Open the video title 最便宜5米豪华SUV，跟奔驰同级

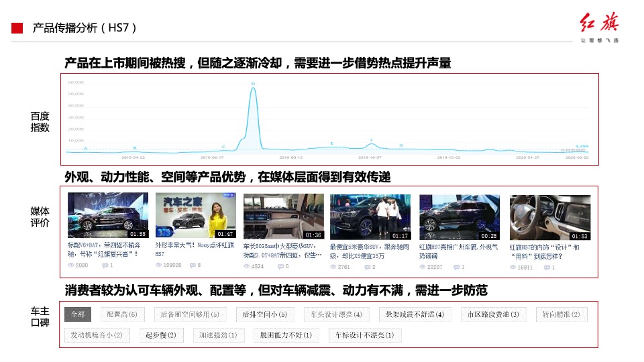pyautogui.click(x=370, y=251)
